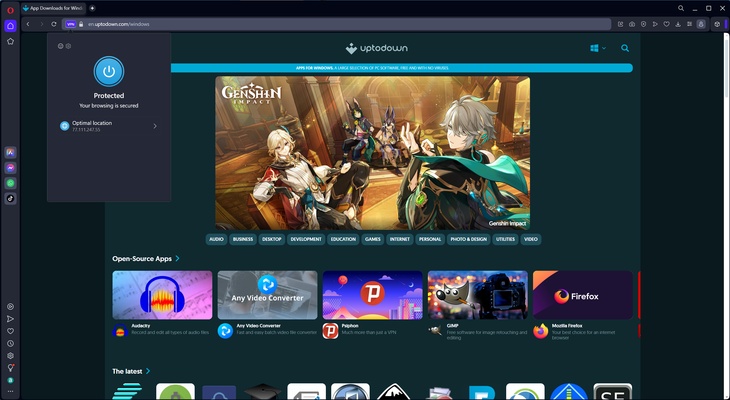Select the DESKTOP category
This screenshot has height=400, width=730.
(x=272, y=239)
